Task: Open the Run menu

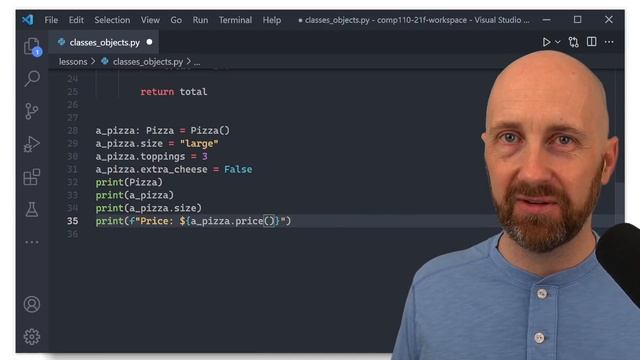Action: pos(200,20)
